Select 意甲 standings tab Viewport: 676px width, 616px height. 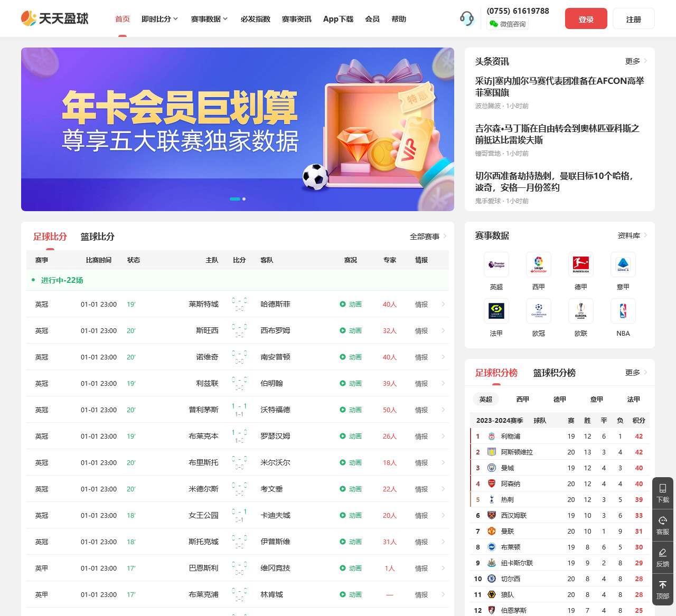click(597, 399)
